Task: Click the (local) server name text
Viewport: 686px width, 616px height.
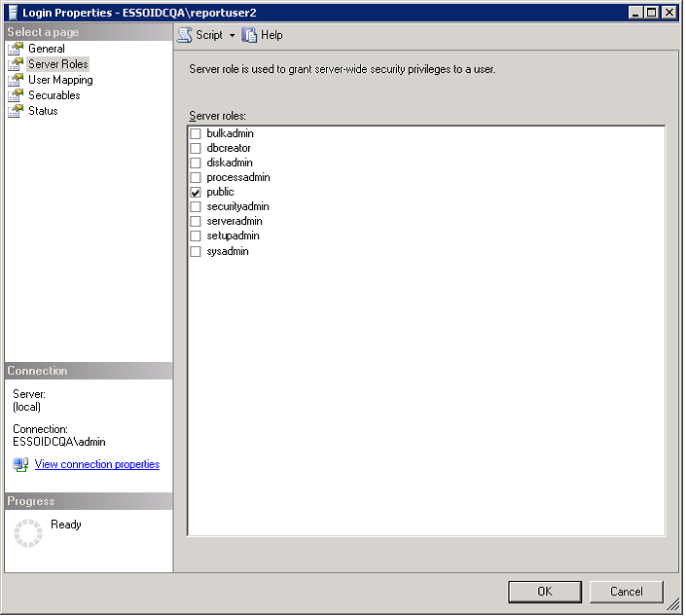Action: point(26,408)
